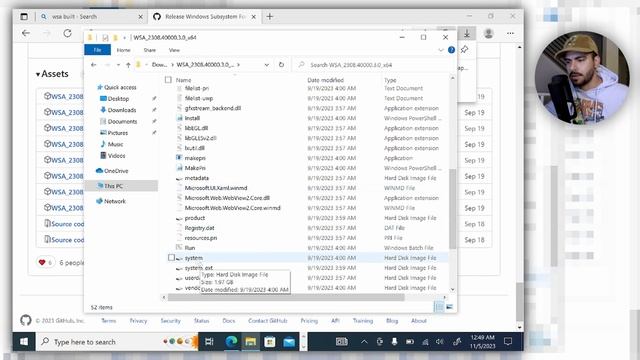Select the makepri application file
Image resolution: width=640 pixels, height=360 pixels.
point(195,158)
